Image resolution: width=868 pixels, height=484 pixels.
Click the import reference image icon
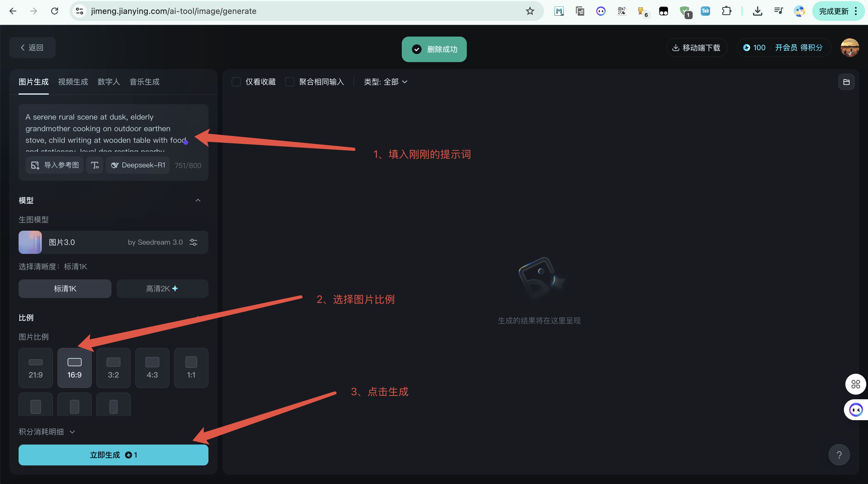[35, 165]
